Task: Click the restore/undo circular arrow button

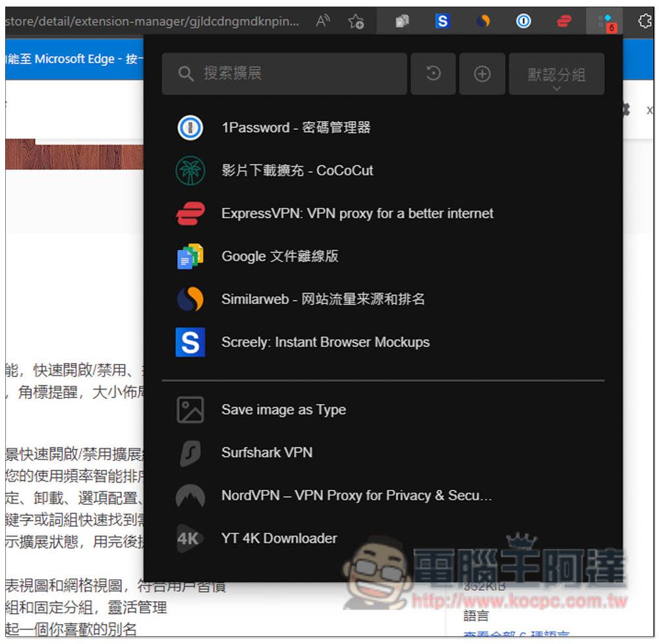Action: coord(434,74)
